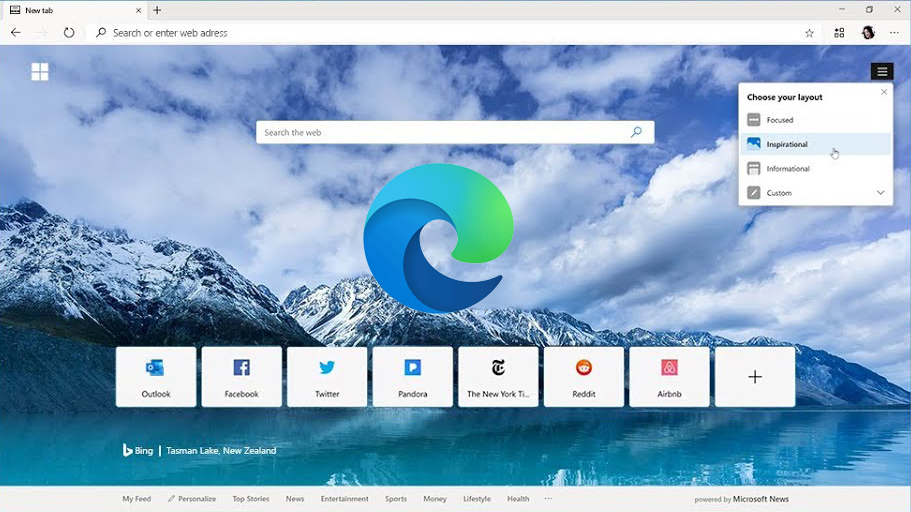Switch to the Top Stories tab
Screen dimensions: 911x512
click(x=250, y=499)
